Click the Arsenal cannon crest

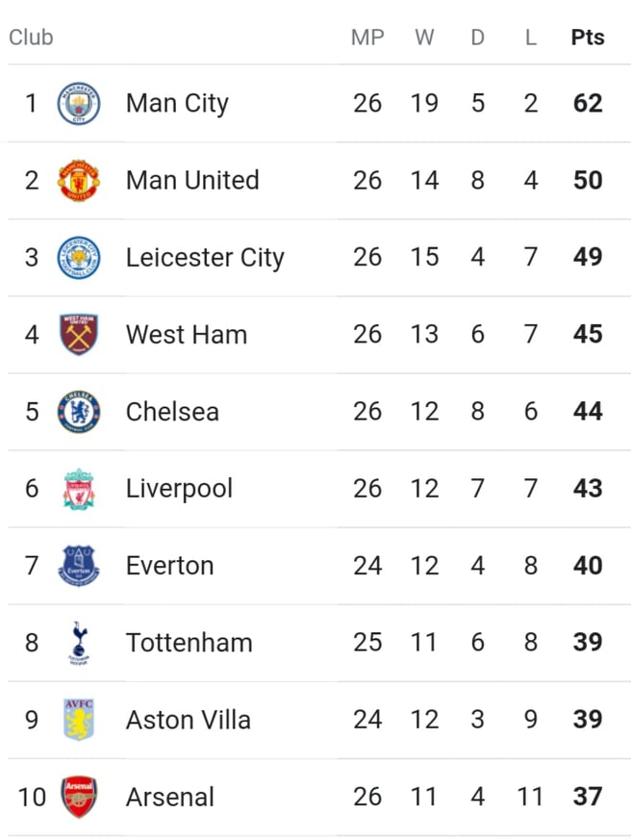pyautogui.click(x=79, y=797)
